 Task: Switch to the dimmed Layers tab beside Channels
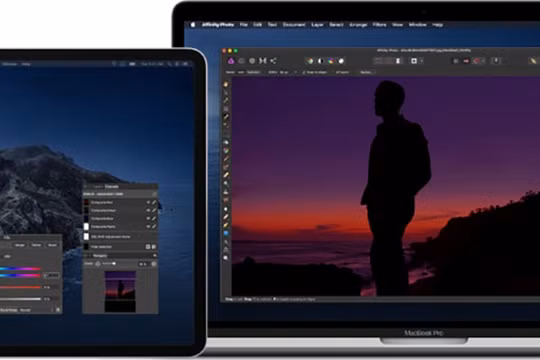(x=98, y=186)
